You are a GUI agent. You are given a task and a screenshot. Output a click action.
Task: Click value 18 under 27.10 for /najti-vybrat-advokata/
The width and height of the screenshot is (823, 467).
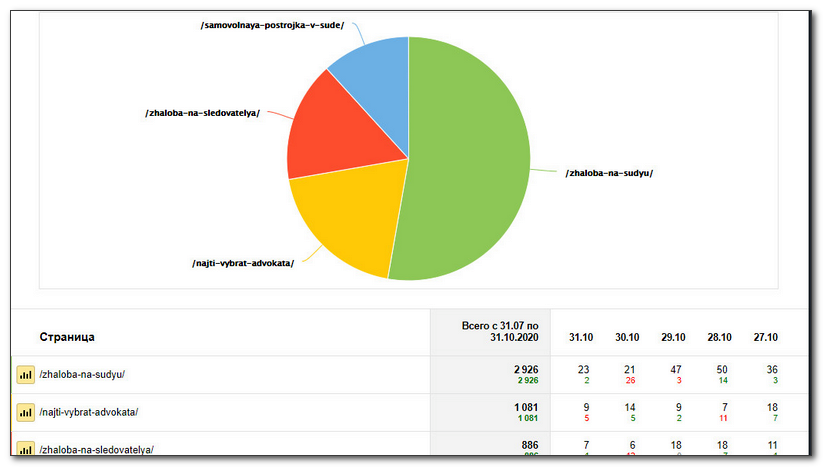(772, 407)
